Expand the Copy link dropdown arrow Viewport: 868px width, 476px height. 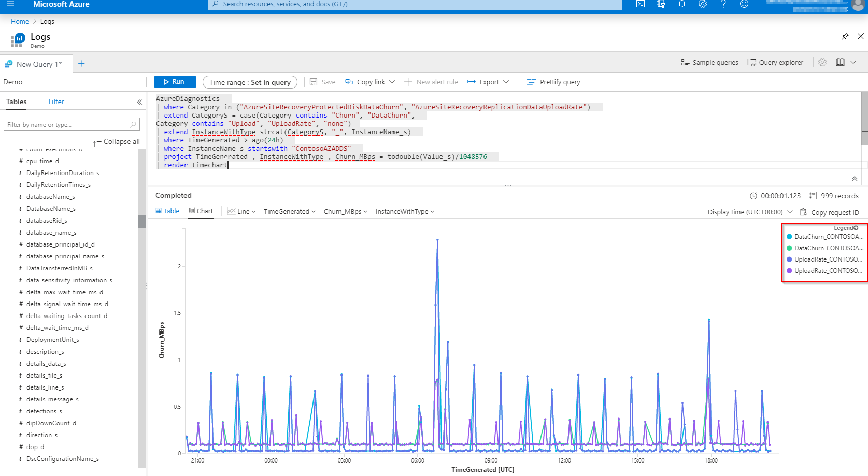pyautogui.click(x=392, y=82)
